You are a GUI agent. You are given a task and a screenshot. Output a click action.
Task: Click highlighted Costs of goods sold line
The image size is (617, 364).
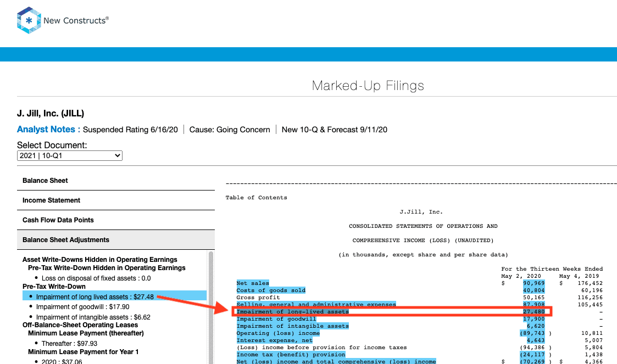(x=271, y=290)
